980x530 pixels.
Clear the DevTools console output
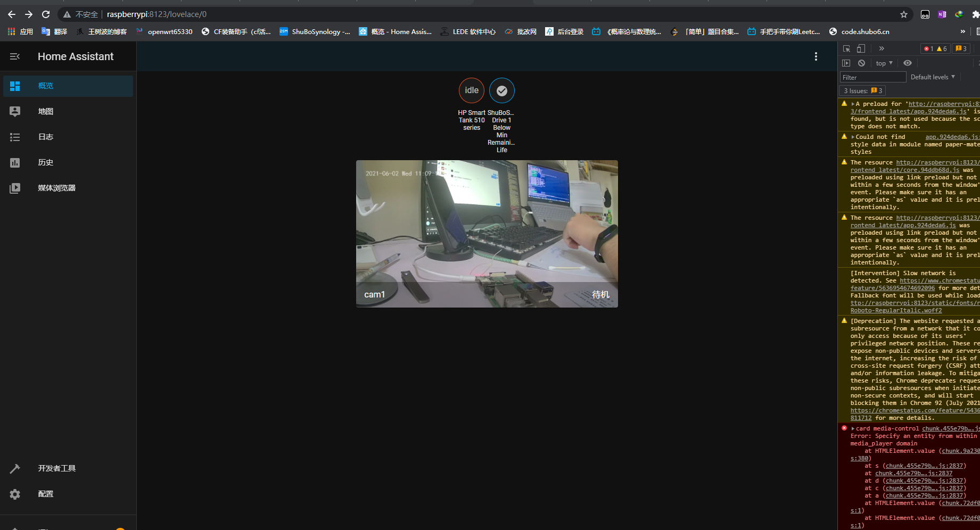(x=861, y=63)
